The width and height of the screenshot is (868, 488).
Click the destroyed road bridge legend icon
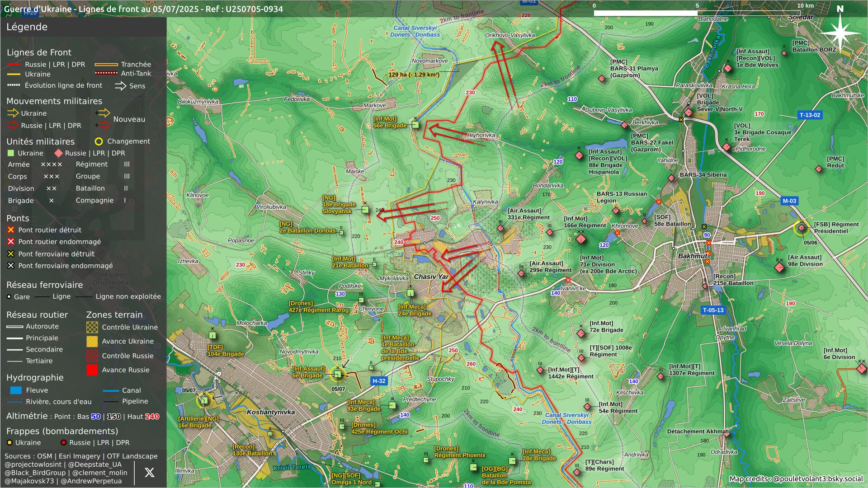(11, 230)
